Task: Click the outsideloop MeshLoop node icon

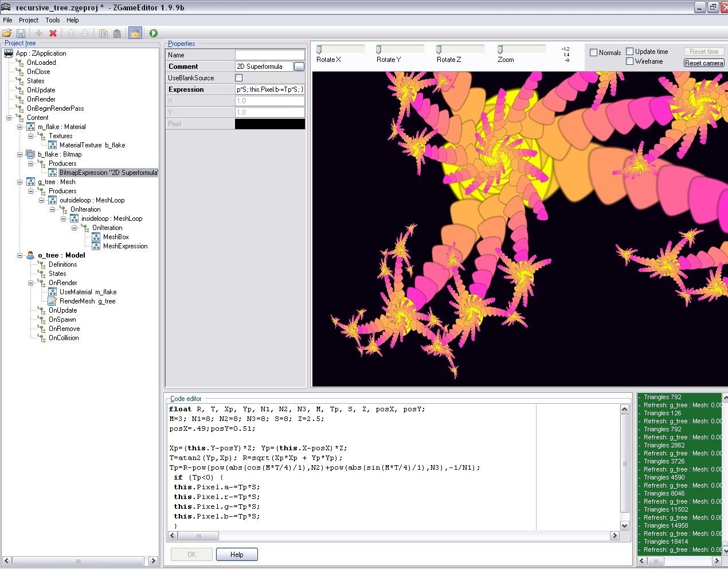Action: (52, 200)
